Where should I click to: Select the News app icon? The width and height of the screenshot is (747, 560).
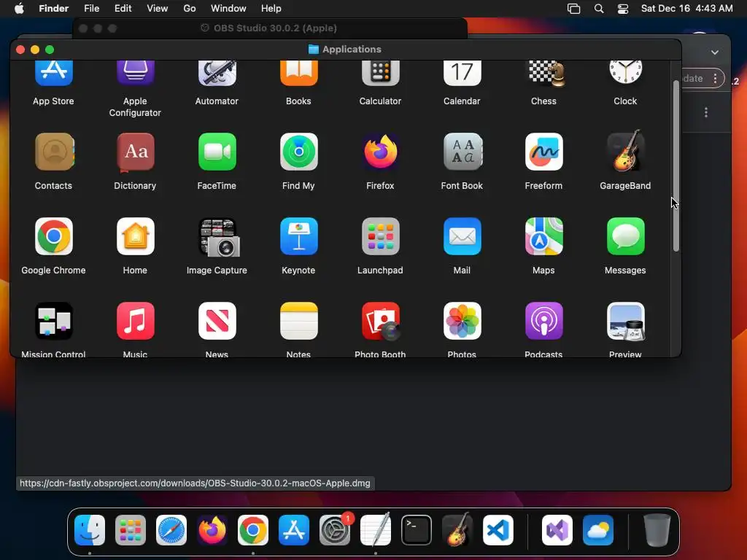tap(217, 321)
